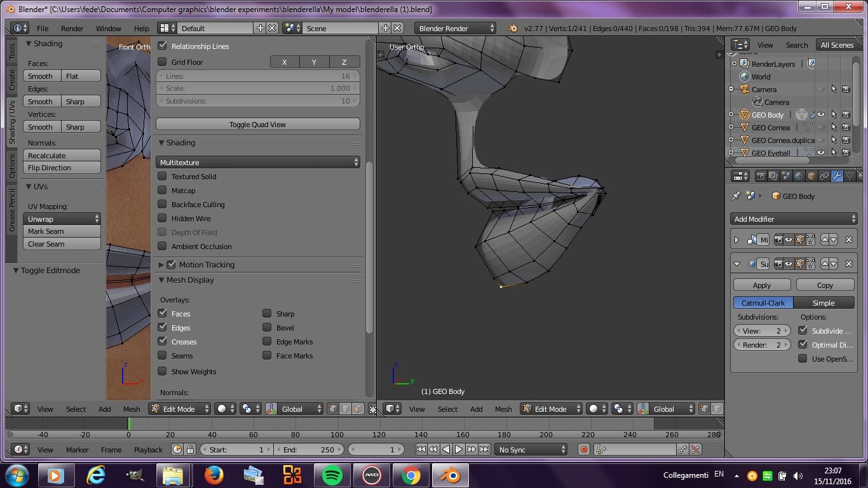Image resolution: width=868 pixels, height=488 pixels.
Task: Open the Multitexture shading dropdown
Action: tap(258, 162)
